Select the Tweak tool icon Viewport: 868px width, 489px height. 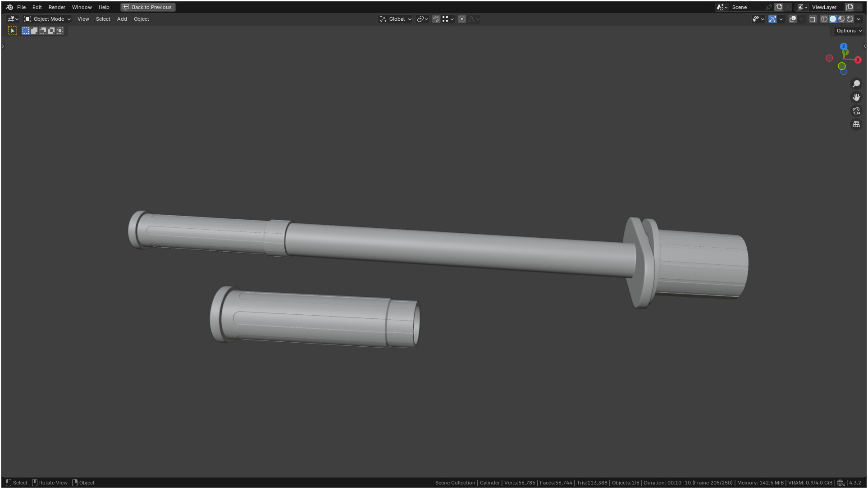coord(13,31)
